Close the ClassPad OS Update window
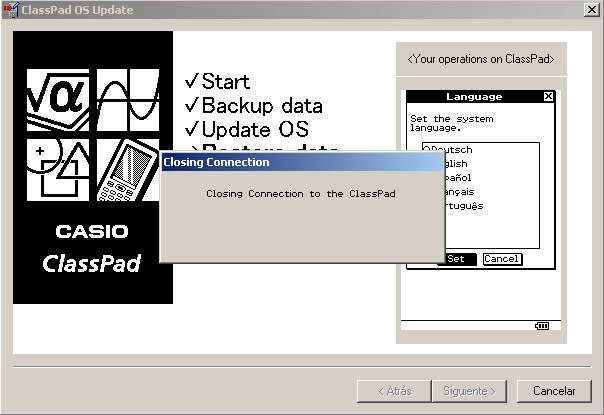 (592, 10)
